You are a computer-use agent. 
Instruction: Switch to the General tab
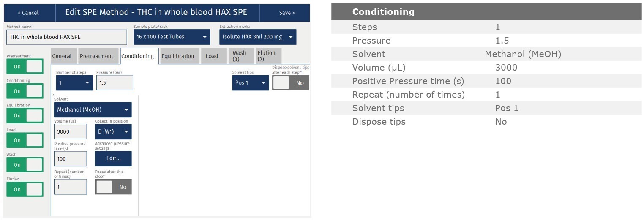(62, 56)
